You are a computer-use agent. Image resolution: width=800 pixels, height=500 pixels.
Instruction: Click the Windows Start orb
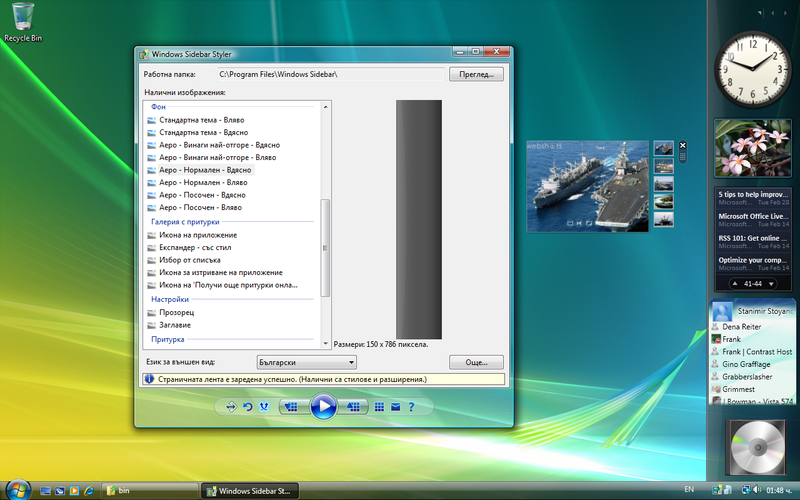(18, 490)
